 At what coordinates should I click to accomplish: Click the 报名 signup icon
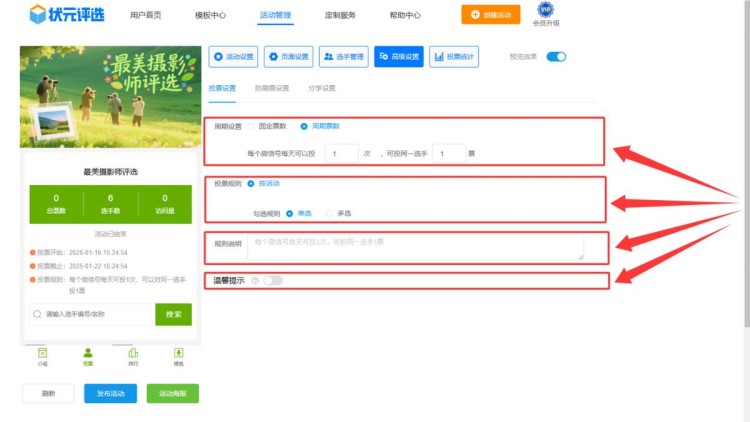(x=178, y=355)
